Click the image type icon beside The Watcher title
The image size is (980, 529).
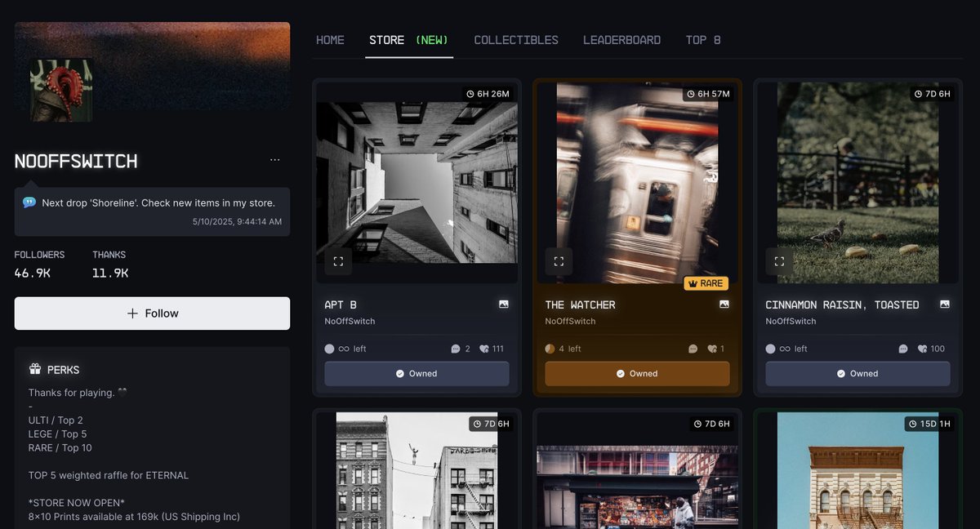click(724, 305)
